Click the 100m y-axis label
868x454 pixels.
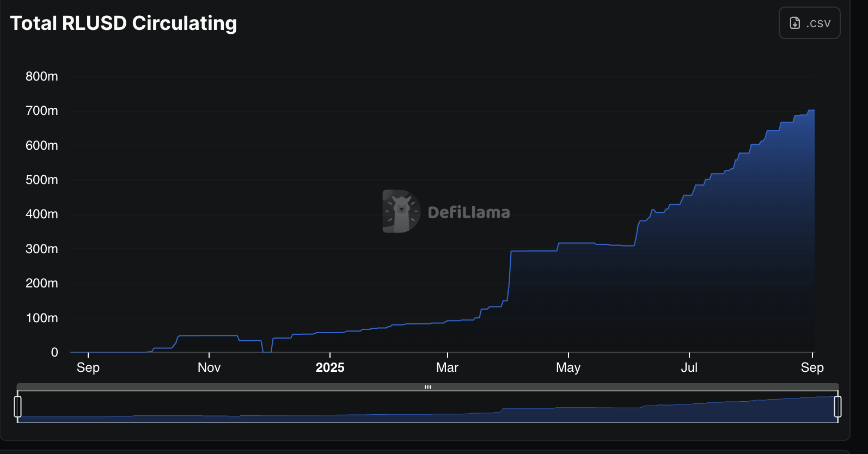click(x=42, y=318)
